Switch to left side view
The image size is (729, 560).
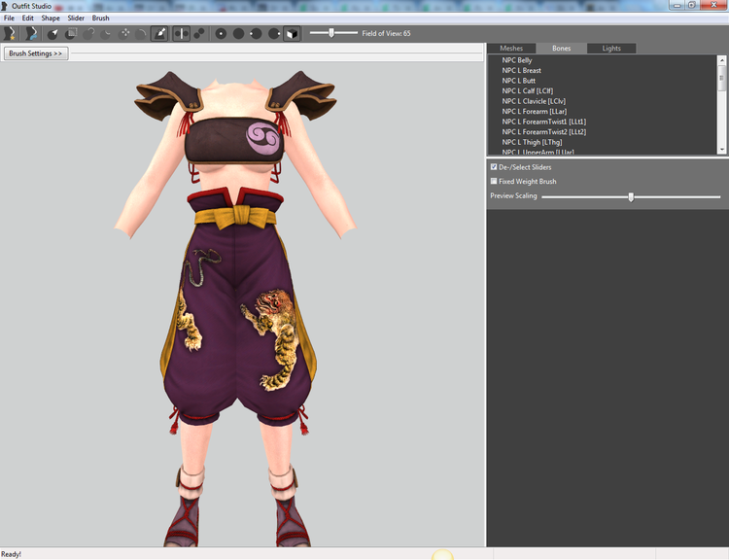click(x=257, y=33)
